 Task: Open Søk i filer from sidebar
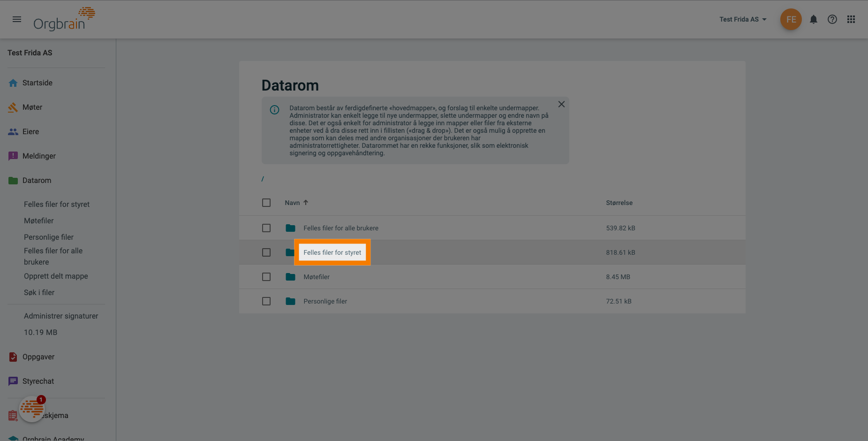pyautogui.click(x=39, y=292)
